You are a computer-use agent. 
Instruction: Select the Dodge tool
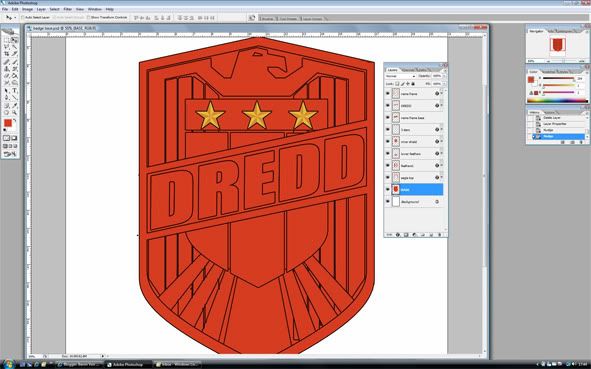click(14, 83)
